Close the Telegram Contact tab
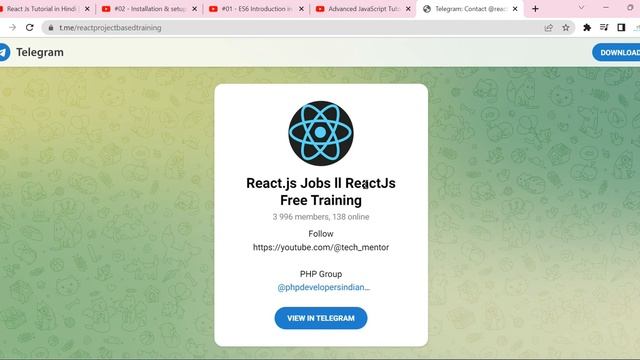640x360 pixels. click(515, 9)
